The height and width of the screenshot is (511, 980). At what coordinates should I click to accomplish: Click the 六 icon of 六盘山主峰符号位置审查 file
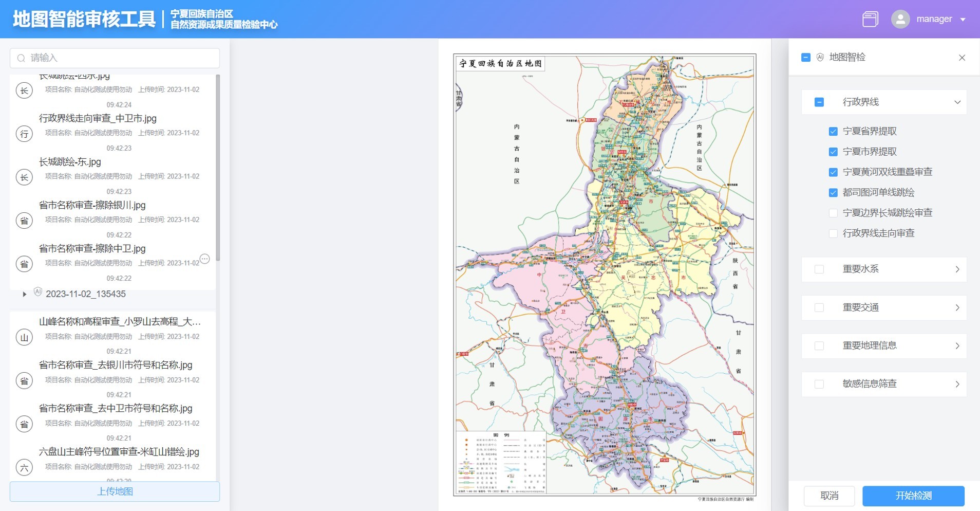tap(24, 467)
